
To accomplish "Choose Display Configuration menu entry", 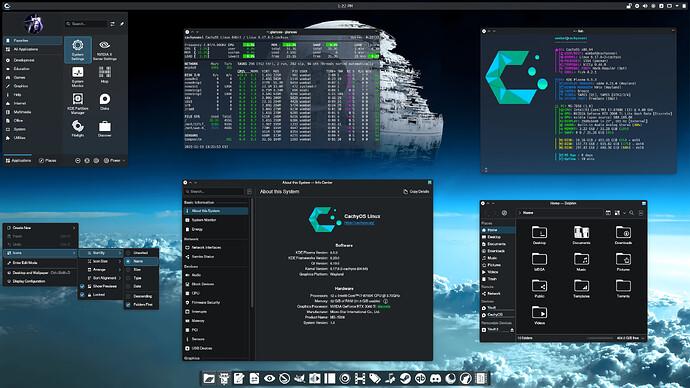I will [40, 281].
